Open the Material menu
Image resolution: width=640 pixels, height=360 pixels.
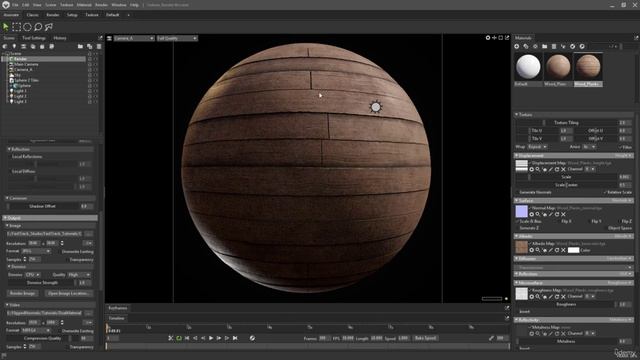pos(84,5)
